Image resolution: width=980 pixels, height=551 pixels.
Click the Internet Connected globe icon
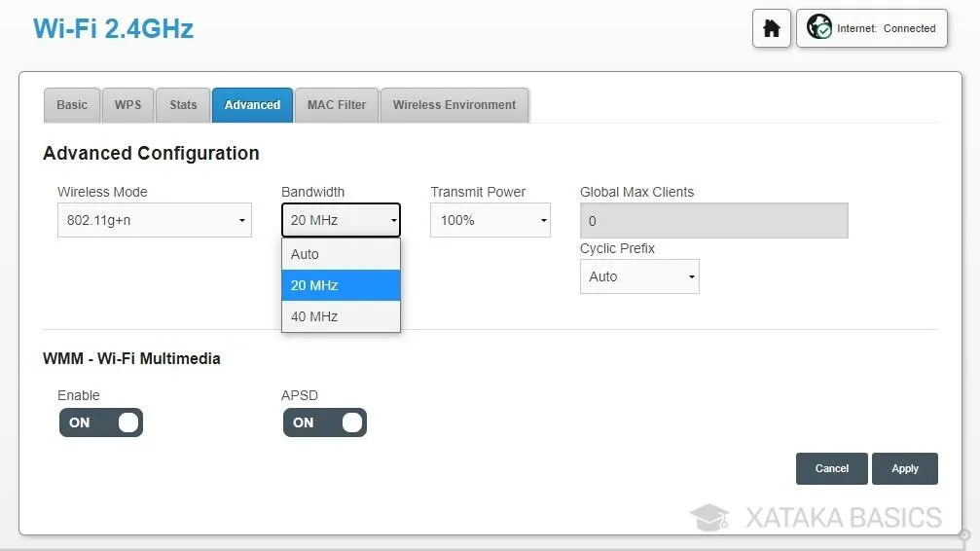point(818,27)
